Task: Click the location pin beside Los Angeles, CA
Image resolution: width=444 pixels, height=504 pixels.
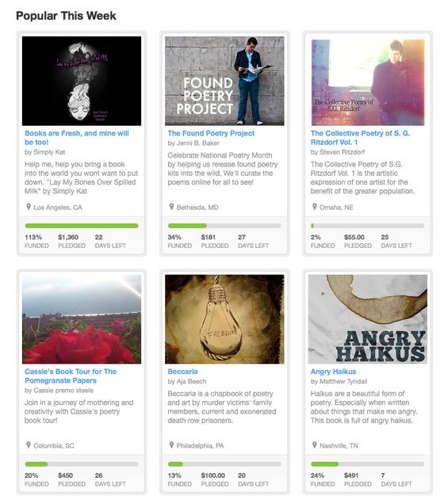Action: point(29,207)
